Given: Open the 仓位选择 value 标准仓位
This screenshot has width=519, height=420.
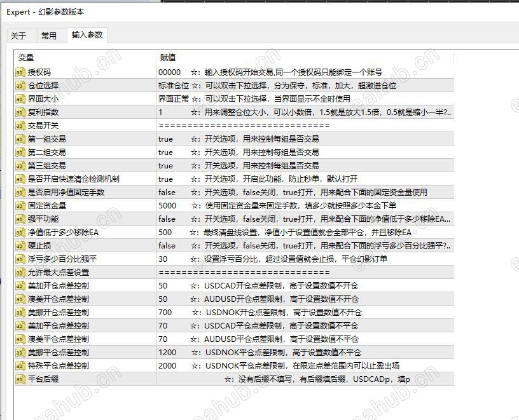Looking at the screenshot, I should (174, 86).
